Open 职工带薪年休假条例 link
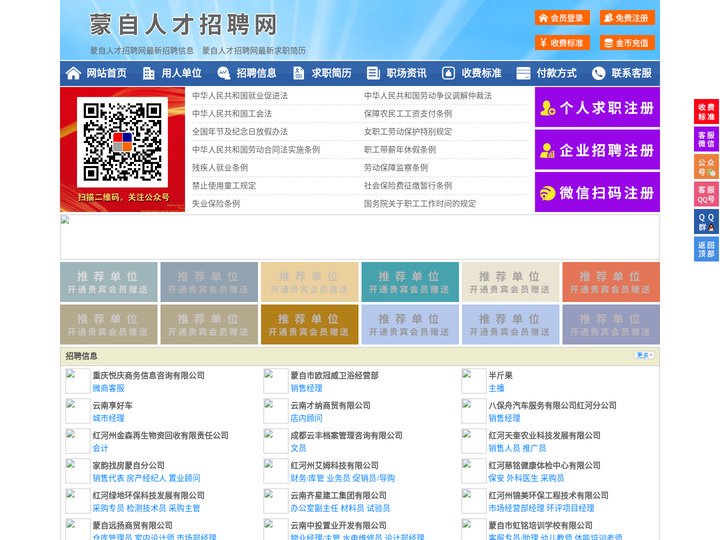The width and height of the screenshot is (720, 540). pos(400,150)
